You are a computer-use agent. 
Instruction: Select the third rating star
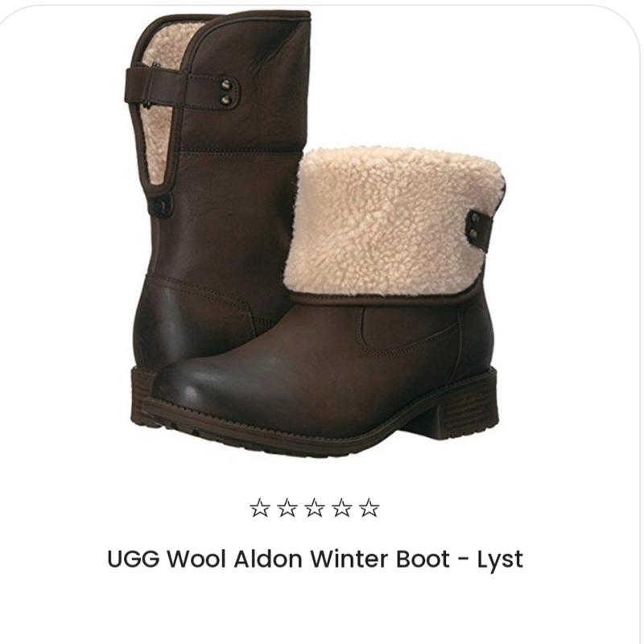[x=315, y=508]
